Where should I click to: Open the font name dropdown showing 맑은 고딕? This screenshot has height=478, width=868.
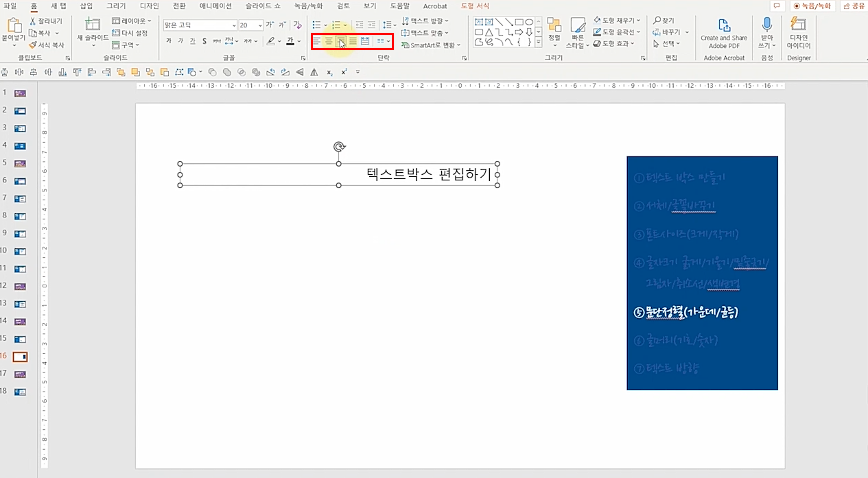pyautogui.click(x=235, y=25)
